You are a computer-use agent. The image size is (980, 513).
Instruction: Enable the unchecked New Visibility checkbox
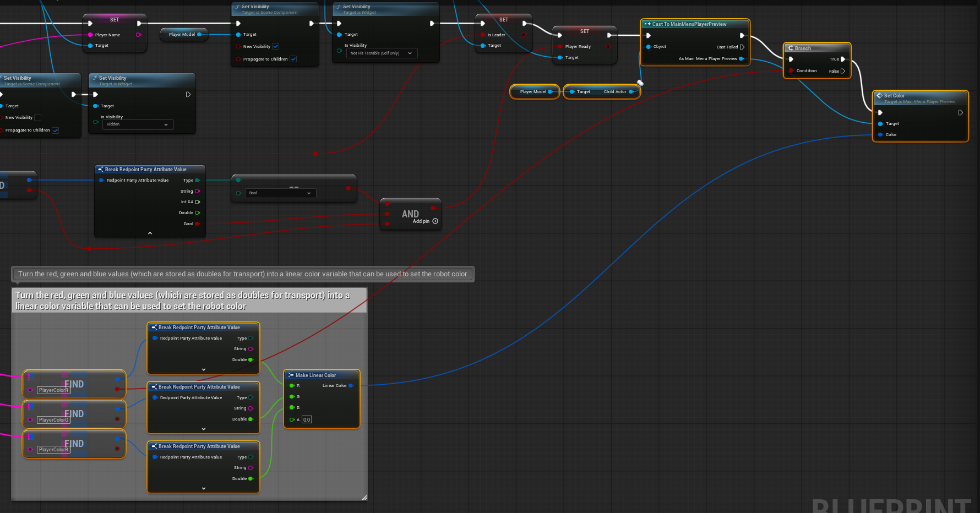pyautogui.click(x=37, y=117)
